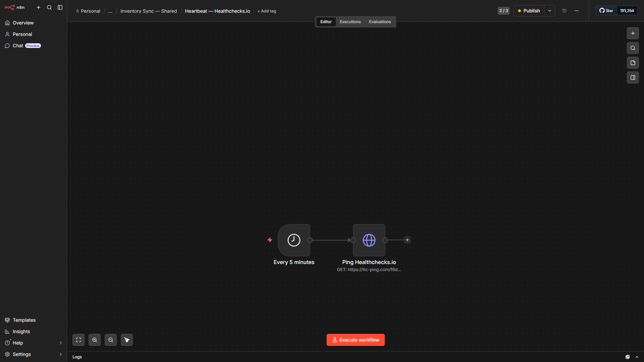Execute the workflow
The width and height of the screenshot is (644, 362).
point(356,340)
